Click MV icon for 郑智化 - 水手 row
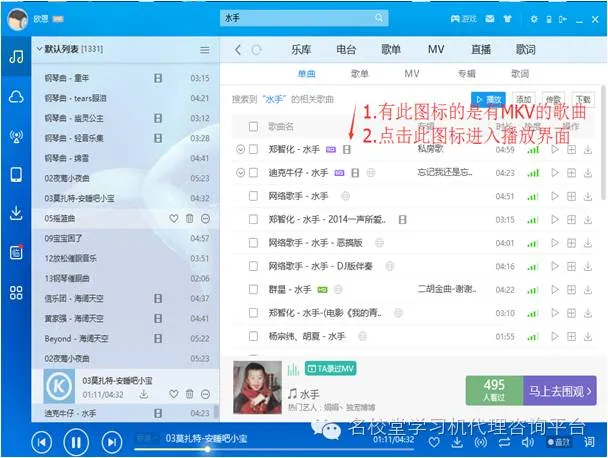Screen dimensions: 608x458 pyautogui.click(x=347, y=149)
